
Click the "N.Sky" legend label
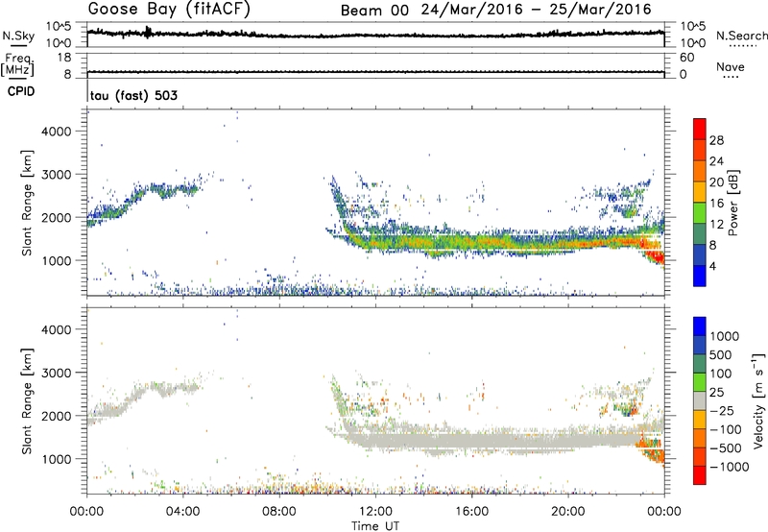click(x=18, y=36)
